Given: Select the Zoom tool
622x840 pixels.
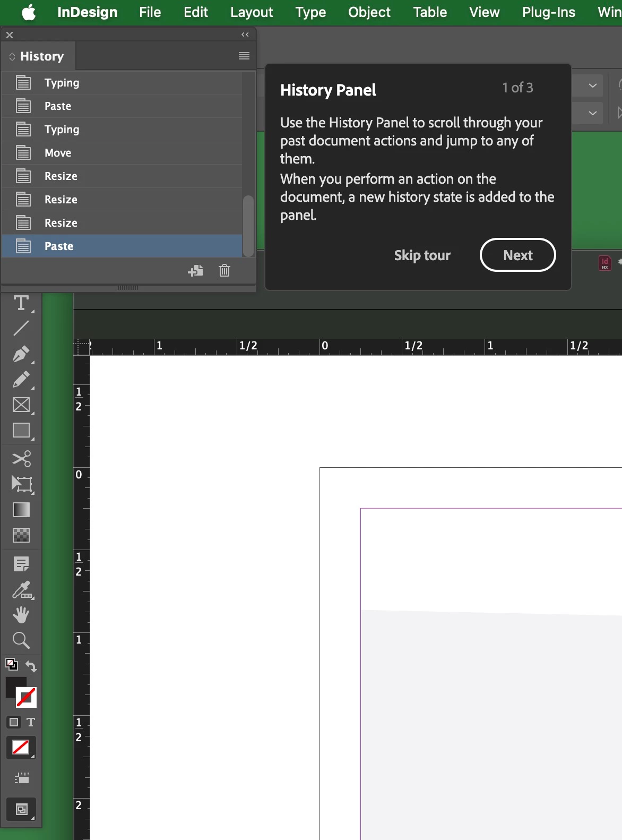Looking at the screenshot, I should [21, 641].
